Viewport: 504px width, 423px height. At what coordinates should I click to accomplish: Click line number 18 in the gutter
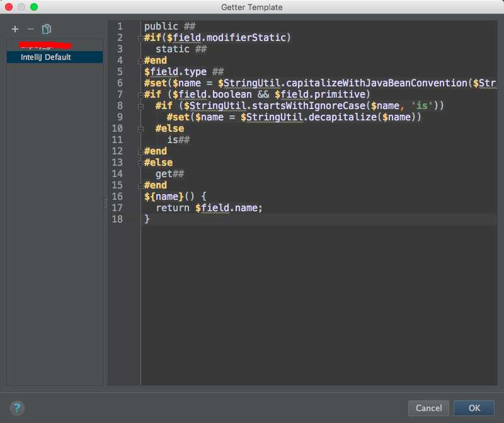click(x=117, y=219)
